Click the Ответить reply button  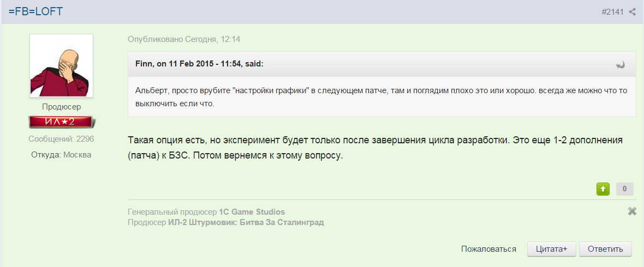coord(605,249)
